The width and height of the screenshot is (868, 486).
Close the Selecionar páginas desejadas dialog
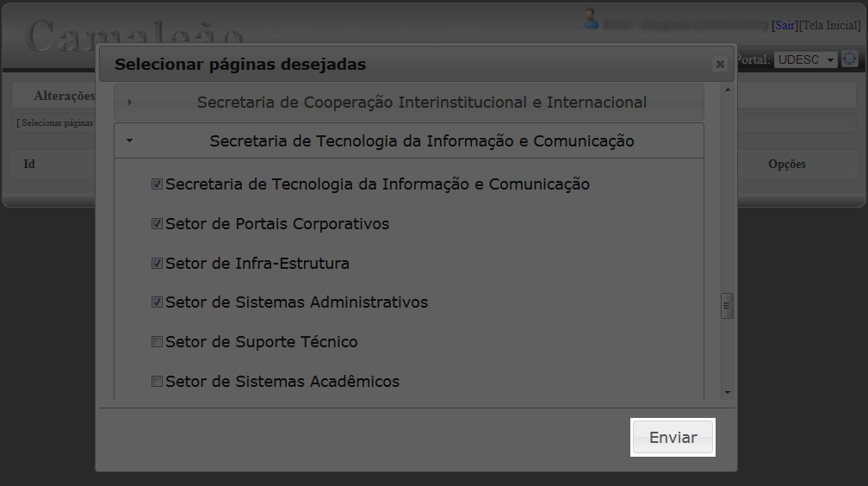(720, 65)
